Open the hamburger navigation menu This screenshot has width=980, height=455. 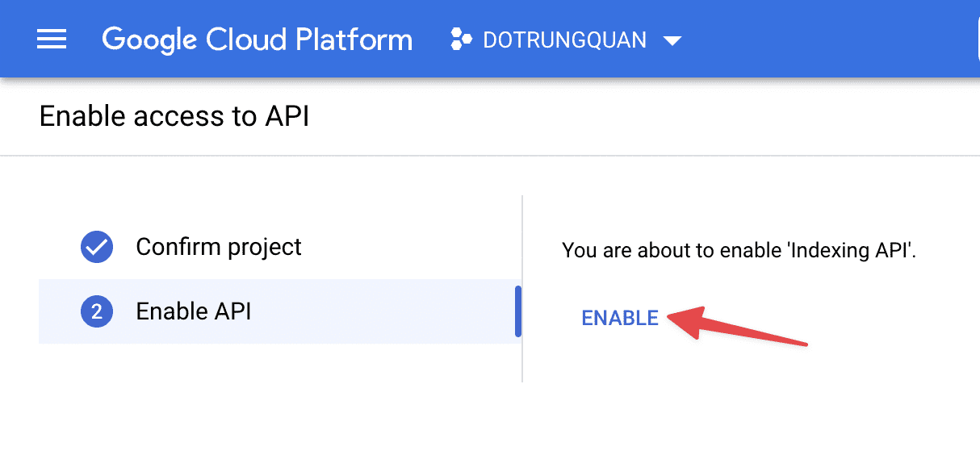click(52, 39)
